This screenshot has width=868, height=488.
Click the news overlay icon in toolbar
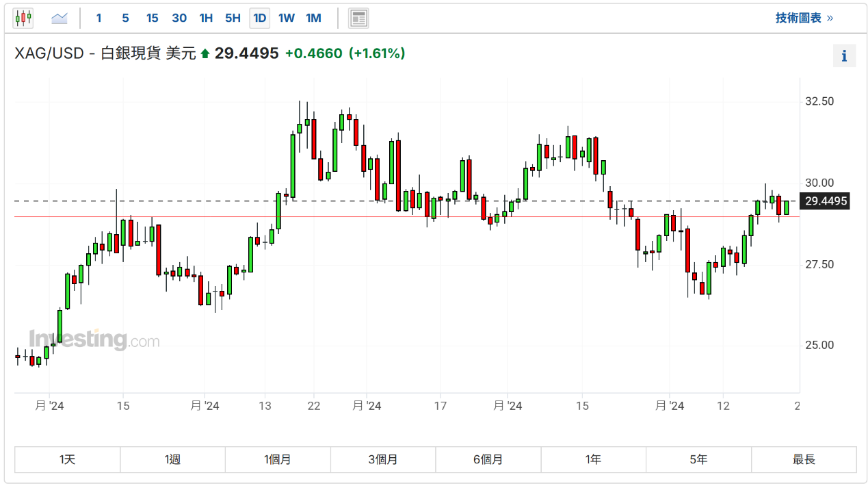pyautogui.click(x=358, y=18)
